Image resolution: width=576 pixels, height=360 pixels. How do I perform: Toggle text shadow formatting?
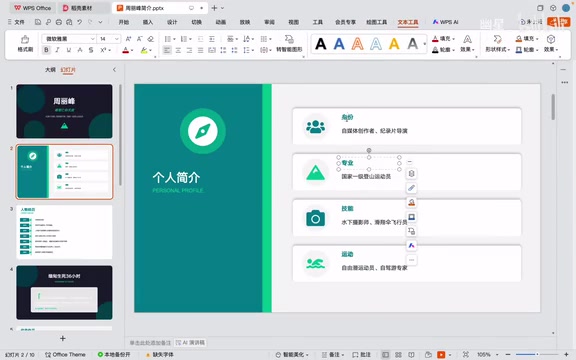pyautogui.click(x=91, y=50)
